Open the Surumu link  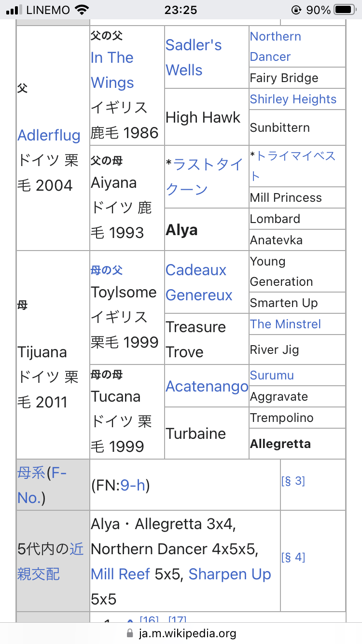click(272, 375)
